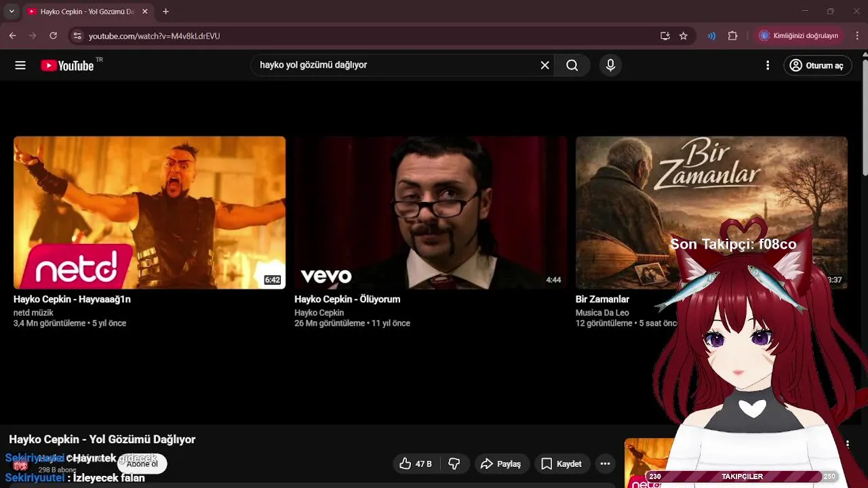
Task: Open site information icon in address bar
Action: [x=77, y=36]
